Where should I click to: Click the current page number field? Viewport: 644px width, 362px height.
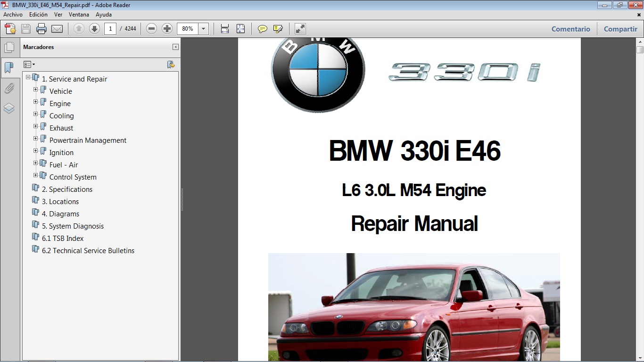pos(110,29)
